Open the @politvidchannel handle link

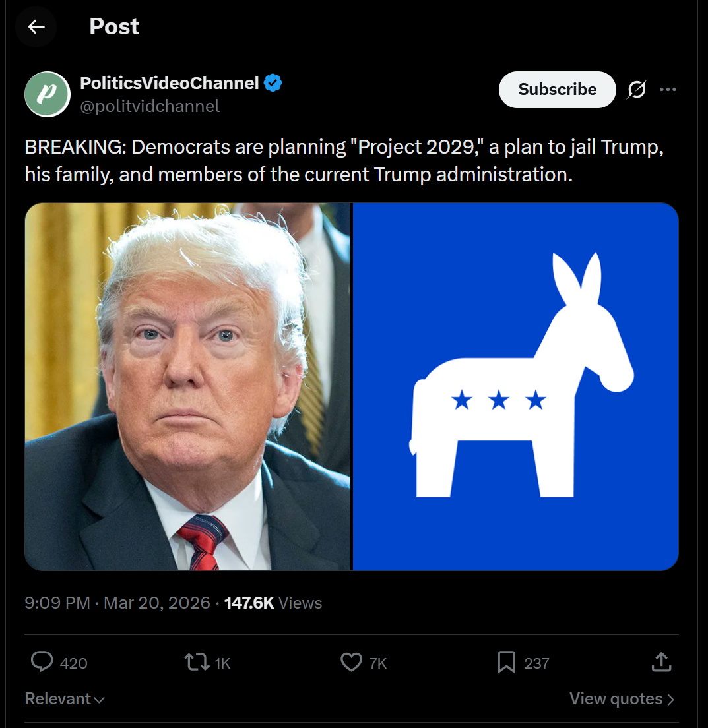click(150, 106)
